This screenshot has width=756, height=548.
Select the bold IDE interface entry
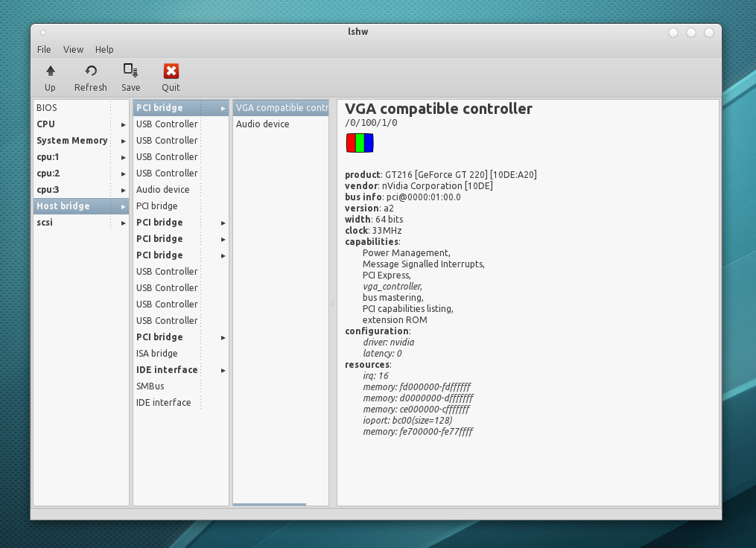(181, 370)
